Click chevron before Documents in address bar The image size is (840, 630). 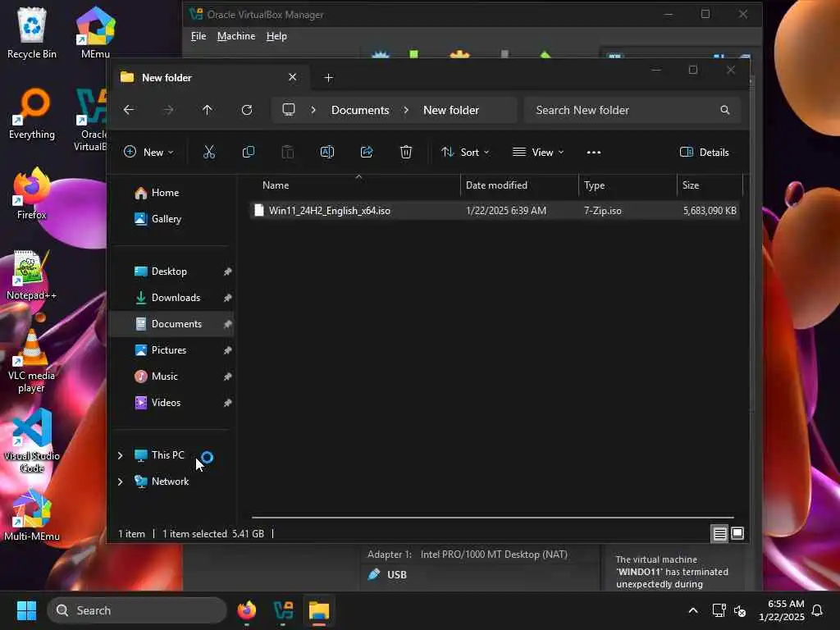(313, 110)
